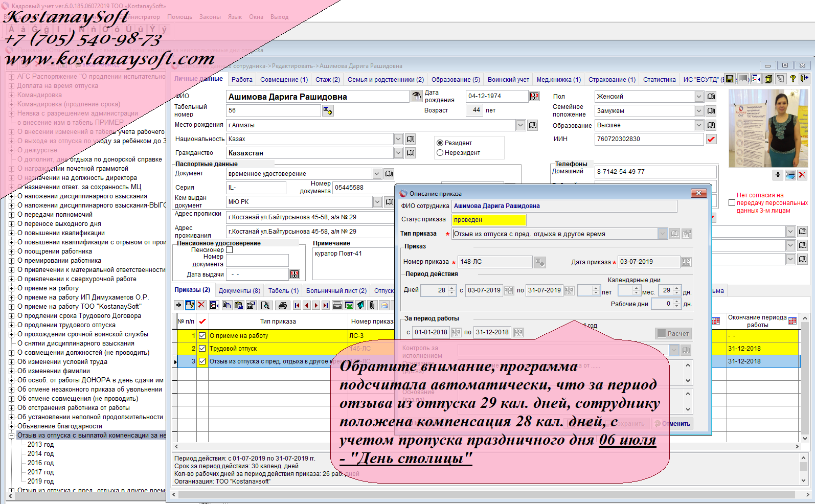The height and width of the screenshot is (504, 815).
Task: Add a new order with plus icon
Action: (x=178, y=305)
